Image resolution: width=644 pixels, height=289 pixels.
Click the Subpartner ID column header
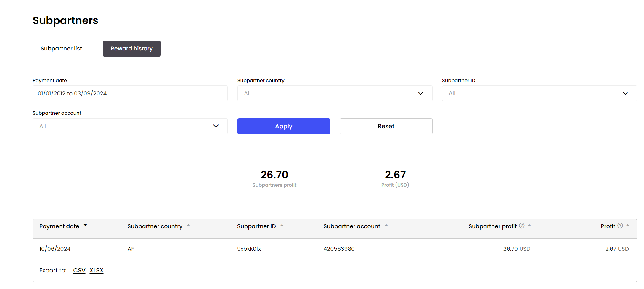tap(256, 226)
